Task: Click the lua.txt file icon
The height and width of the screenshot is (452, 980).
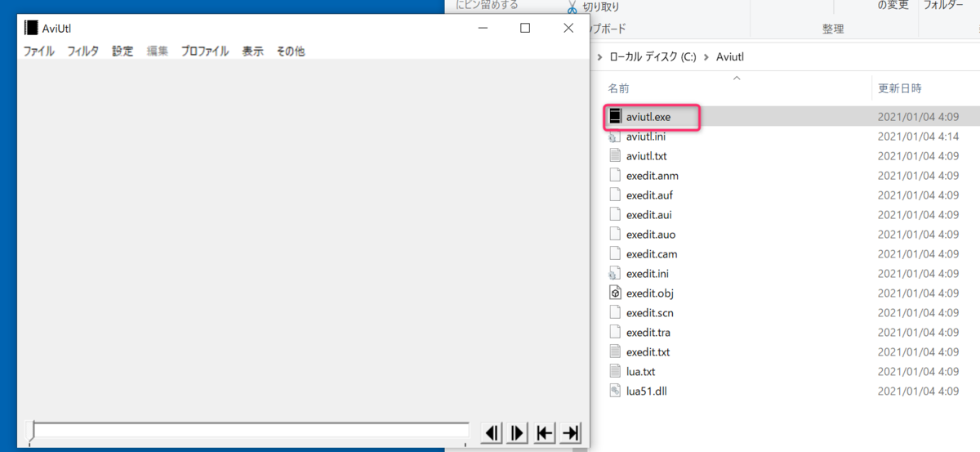Action: pos(616,372)
